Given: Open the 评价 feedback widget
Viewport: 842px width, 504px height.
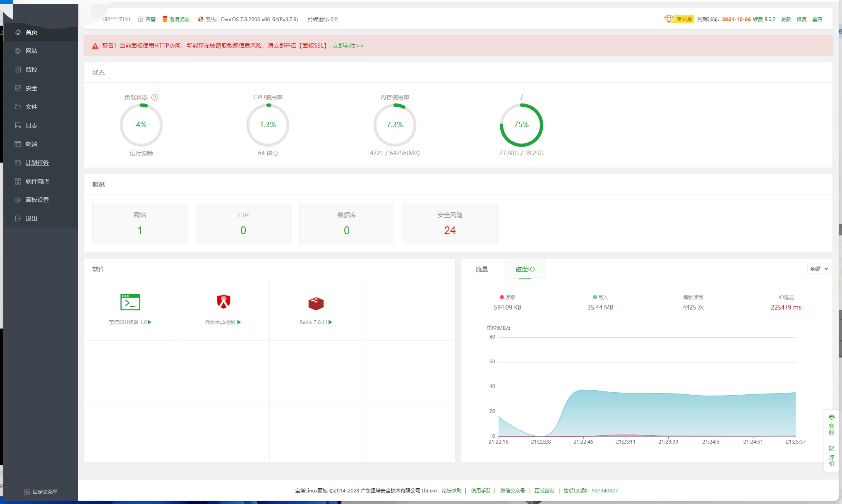Looking at the screenshot, I should (832, 456).
